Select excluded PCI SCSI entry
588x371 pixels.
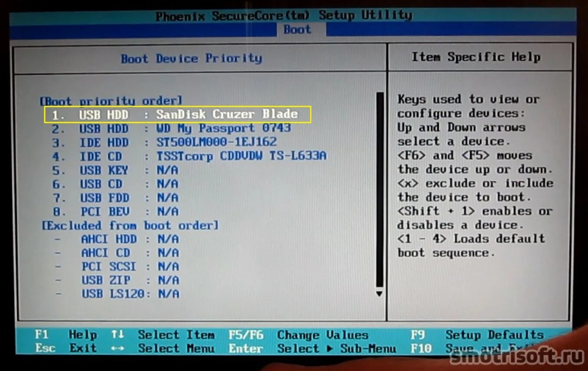tap(117, 267)
